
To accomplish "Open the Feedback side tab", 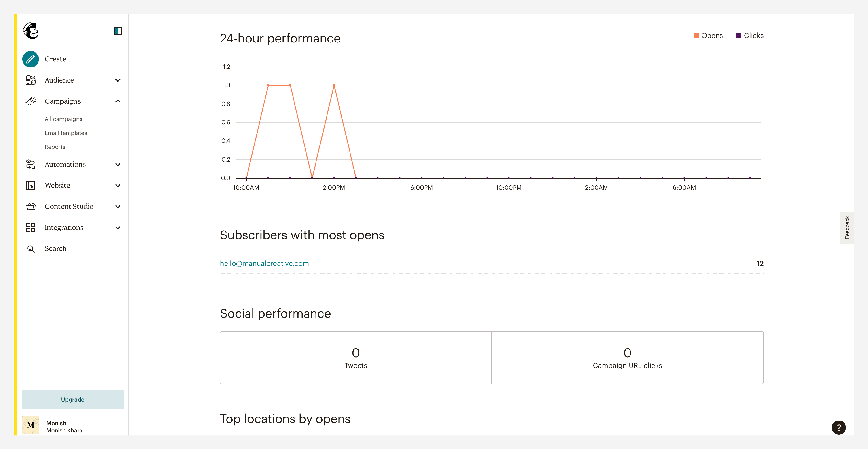I will click(847, 228).
